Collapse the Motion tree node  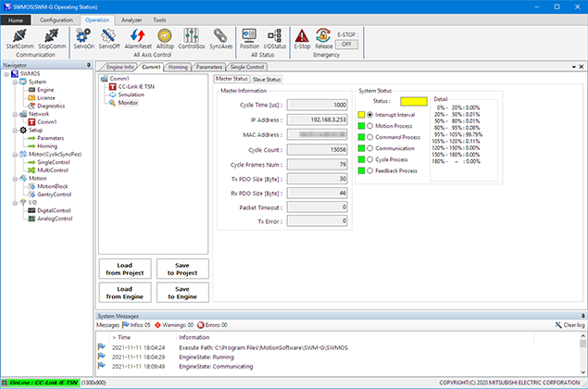tap(14, 178)
